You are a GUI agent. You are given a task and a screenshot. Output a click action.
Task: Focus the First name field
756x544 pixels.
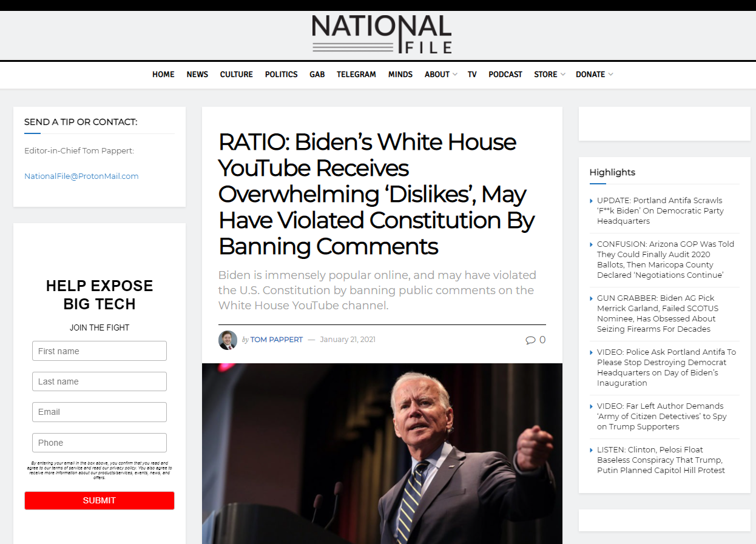click(100, 351)
